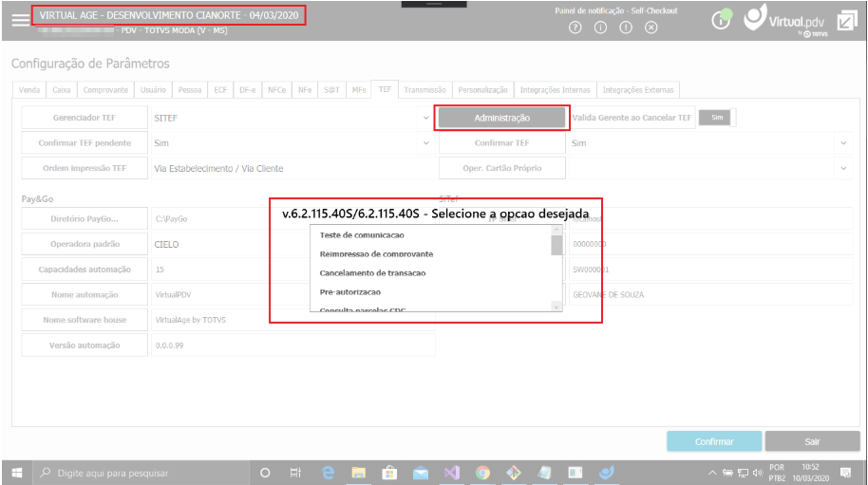The image size is (868, 485).
Task: Open Cortana circle icon in taskbar
Action: [x=265, y=473]
